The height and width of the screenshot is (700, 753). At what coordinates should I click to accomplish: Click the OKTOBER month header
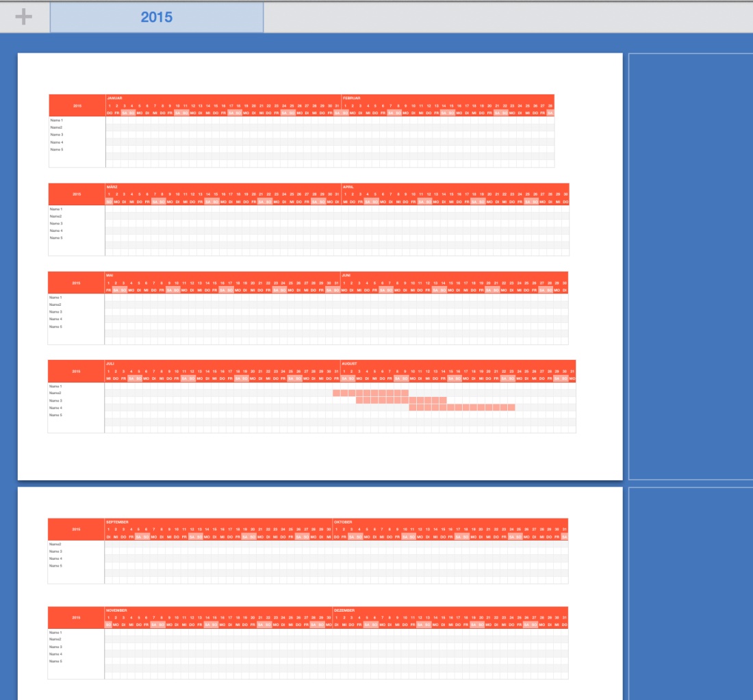point(343,521)
